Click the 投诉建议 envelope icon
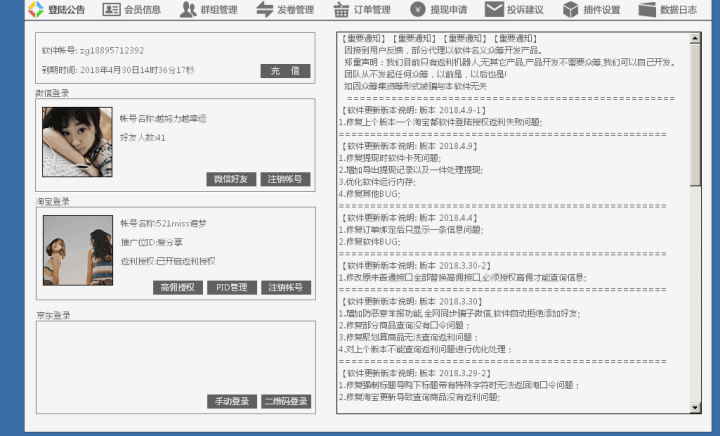The height and width of the screenshot is (436, 720). [494, 9]
